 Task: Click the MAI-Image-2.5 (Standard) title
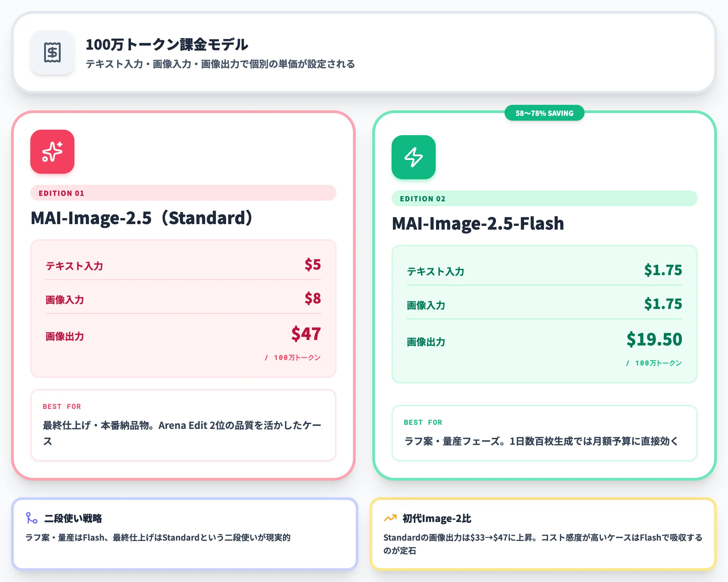click(142, 218)
